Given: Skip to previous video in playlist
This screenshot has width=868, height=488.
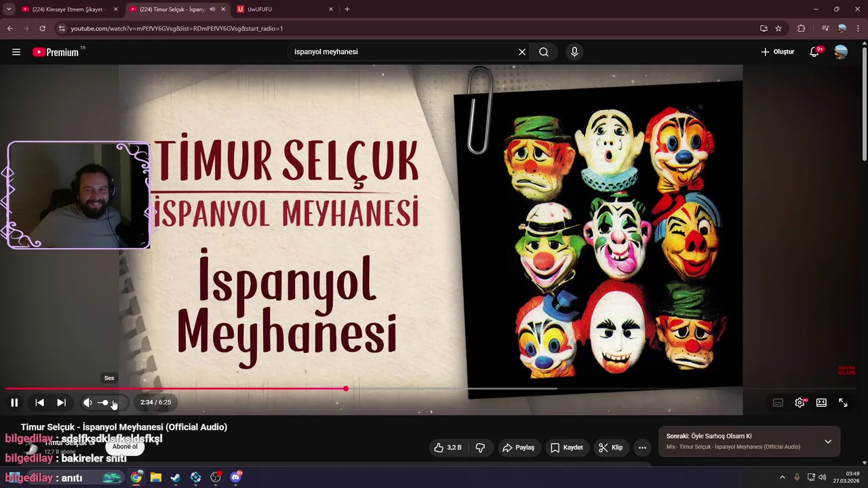Looking at the screenshot, I should [39, 403].
